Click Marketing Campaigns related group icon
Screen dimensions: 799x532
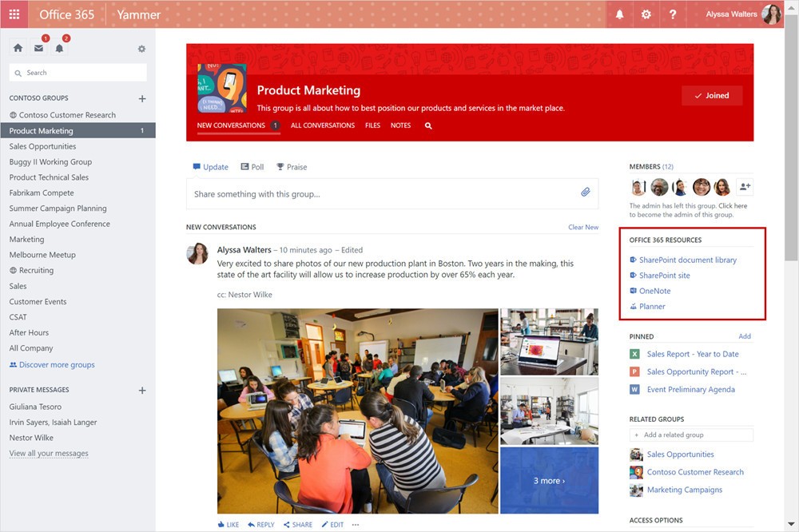636,490
